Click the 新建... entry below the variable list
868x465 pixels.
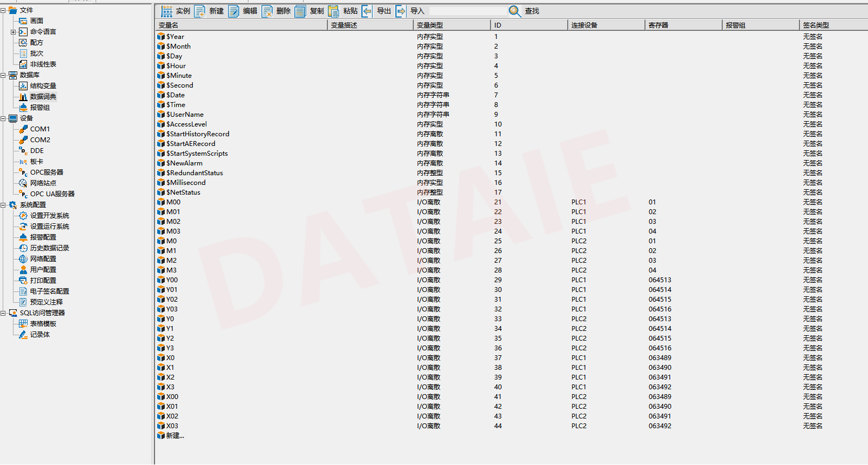tap(174, 436)
